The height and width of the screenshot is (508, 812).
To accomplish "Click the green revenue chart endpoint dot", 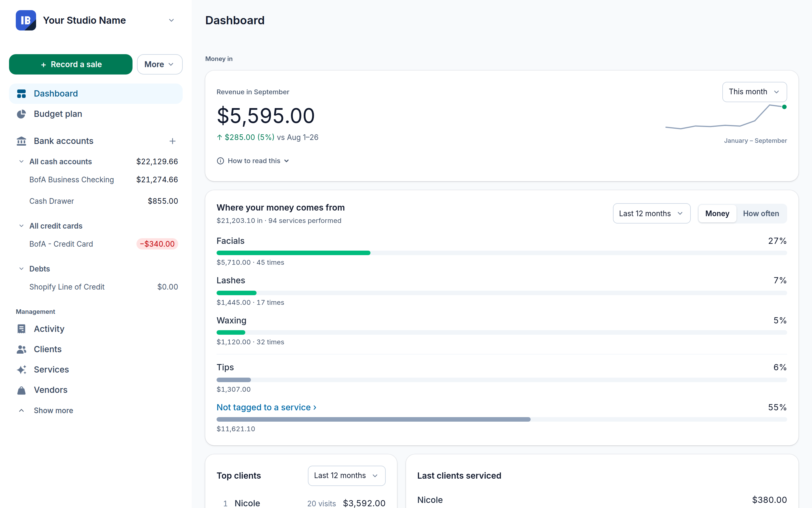I will [x=784, y=107].
